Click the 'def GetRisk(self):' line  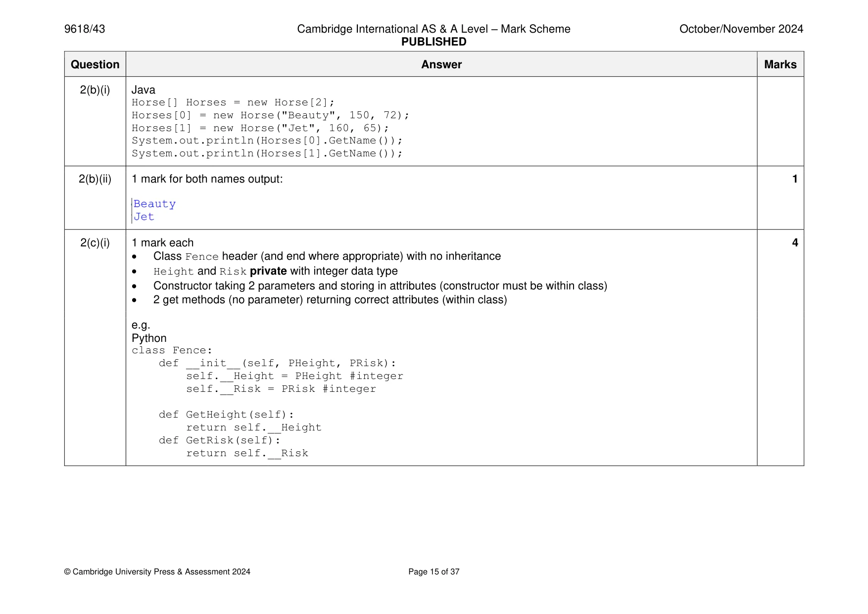click(220, 440)
